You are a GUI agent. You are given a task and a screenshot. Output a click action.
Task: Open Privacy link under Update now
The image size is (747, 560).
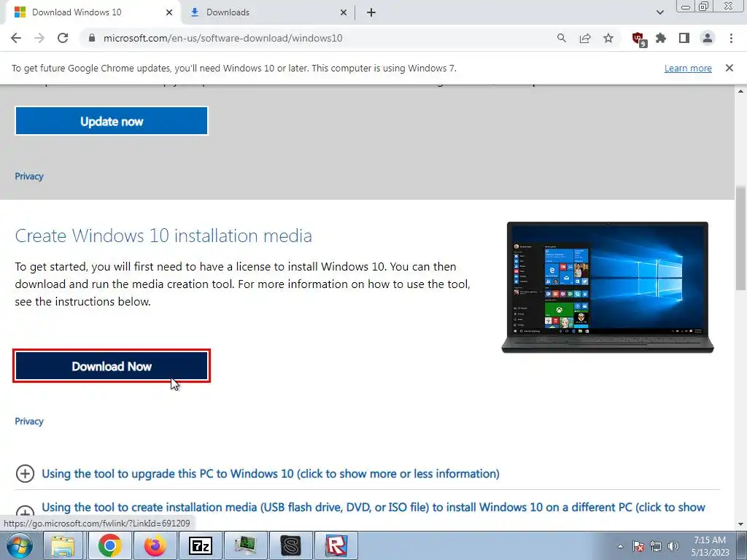(x=29, y=176)
